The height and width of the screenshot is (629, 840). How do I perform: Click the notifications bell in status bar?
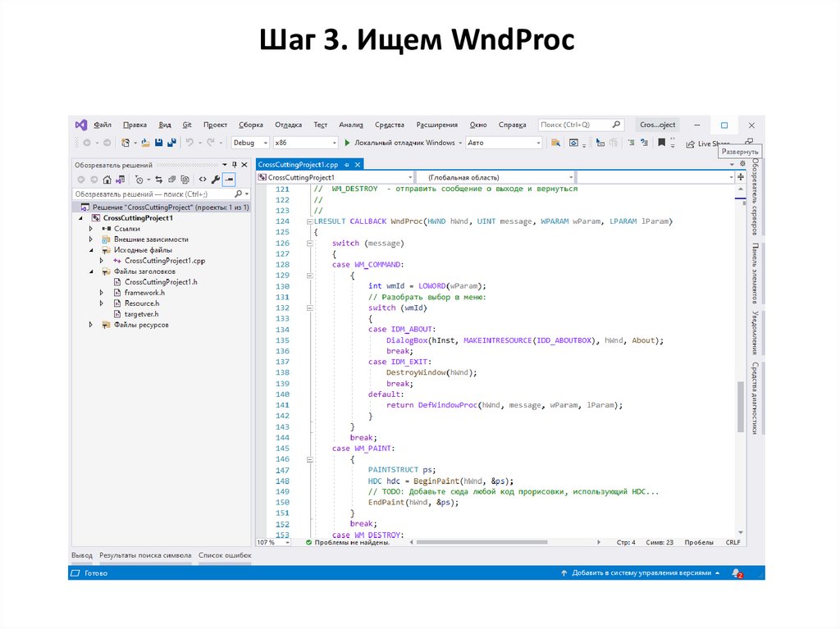[x=737, y=573]
